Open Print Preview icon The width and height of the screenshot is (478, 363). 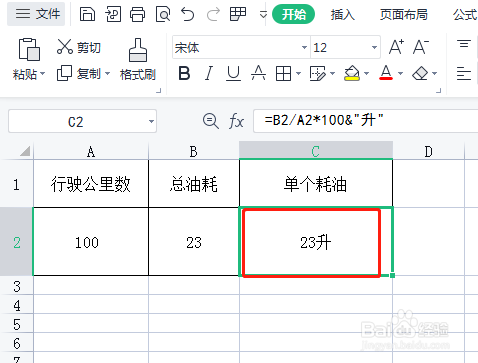163,14
